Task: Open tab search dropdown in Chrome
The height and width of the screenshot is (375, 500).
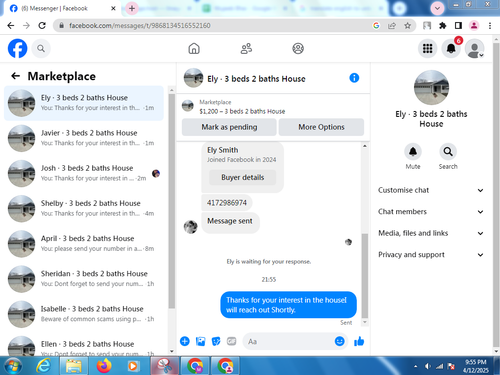Action: pos(437,8)
